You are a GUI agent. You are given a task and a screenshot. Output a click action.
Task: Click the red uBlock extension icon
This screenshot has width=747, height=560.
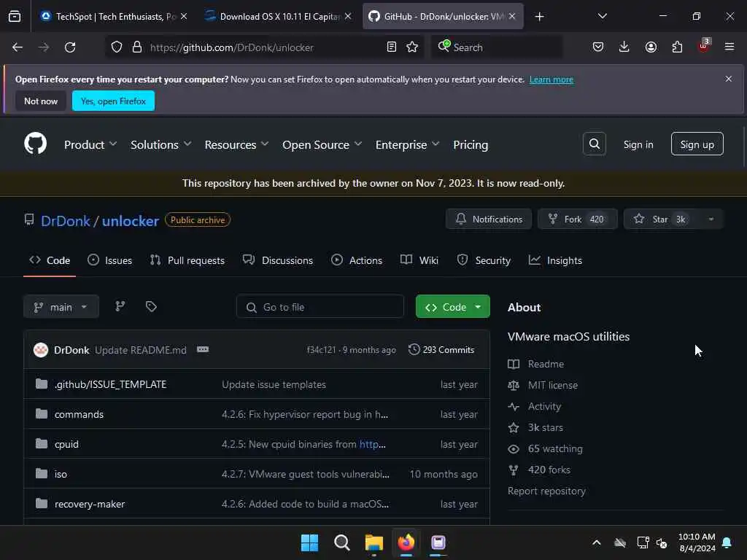point(704,46)
